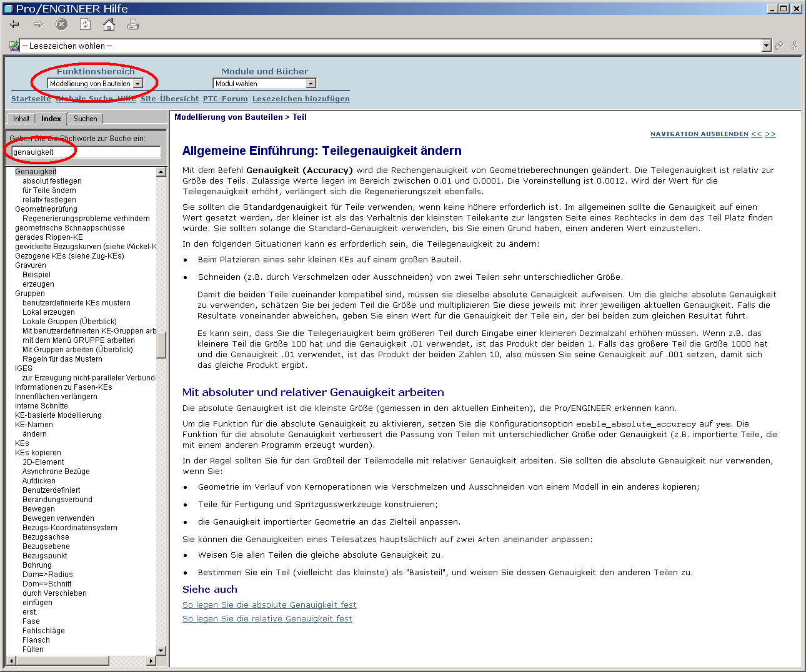The width and height of the screenshot is (806, 672).
Task: Open the home page via the house icon
Action: coord(109,24)
